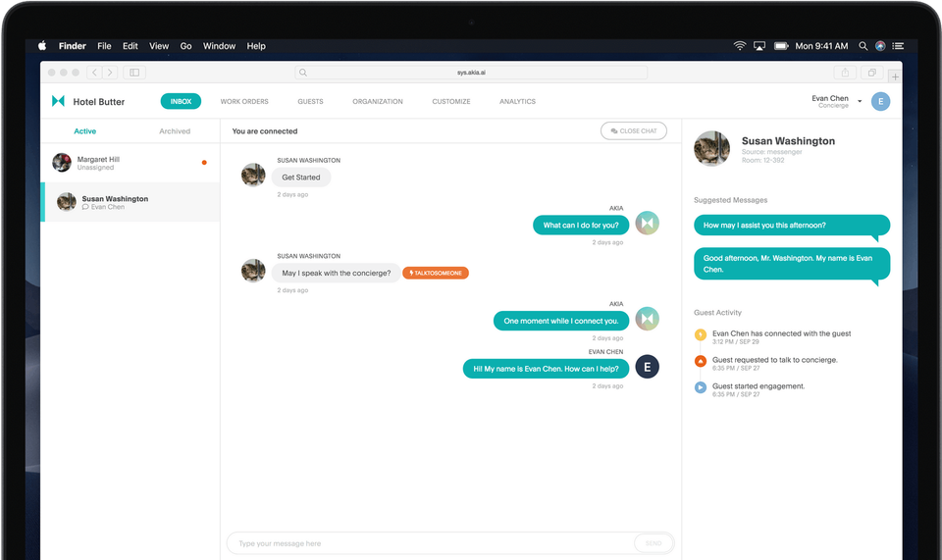The height and width of the screenshot is (560, 942).
Task: Switch to ORGANIZATION tab
Action: click(x=378, y=101)
